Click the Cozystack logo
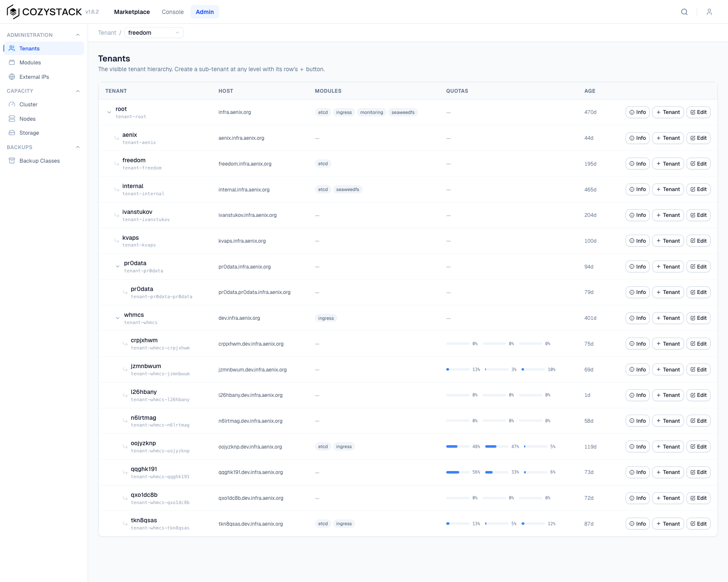728x582 pixels. tap(44, 12)
